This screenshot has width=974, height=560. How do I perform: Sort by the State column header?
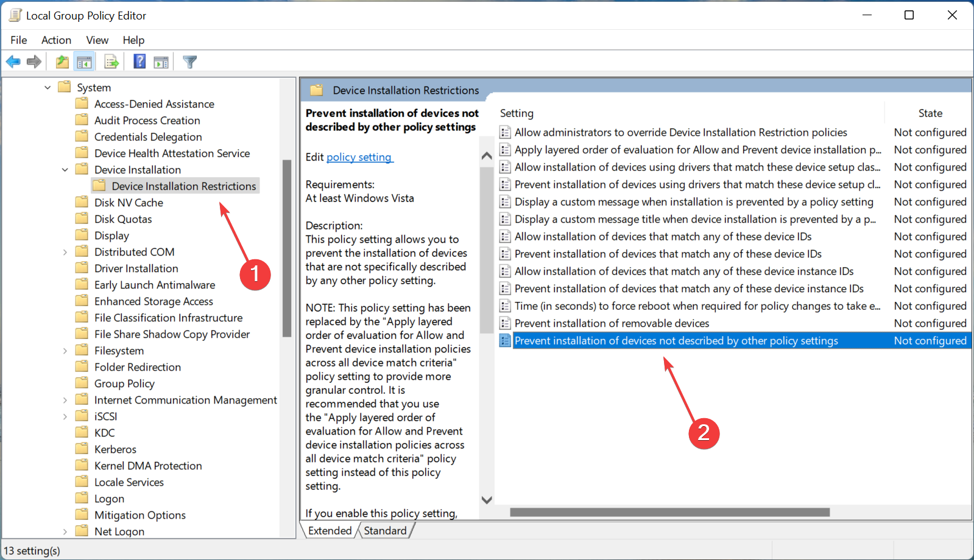tap(930, 113)
